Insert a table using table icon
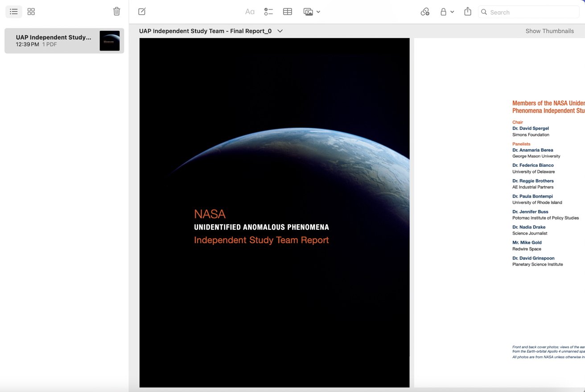Viewport: 585px width, 392px height. point(288,12)
